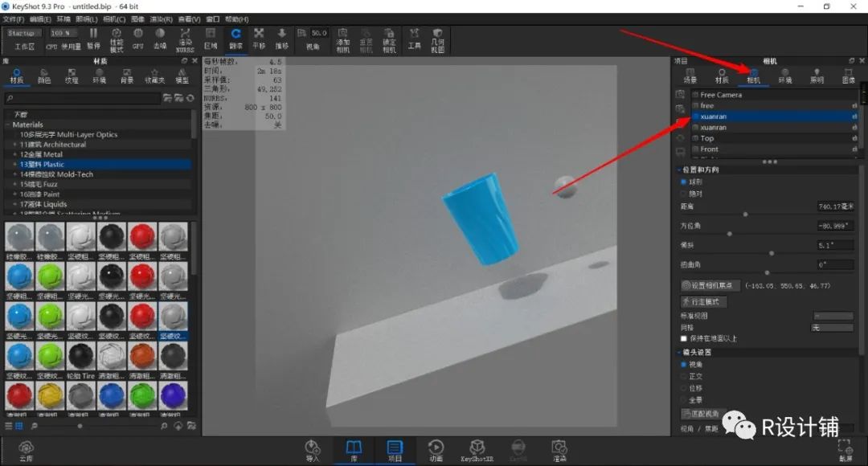
Task: Switch to the Favorites (收藏夹) library tab
Action: click(x=154, y=76)
